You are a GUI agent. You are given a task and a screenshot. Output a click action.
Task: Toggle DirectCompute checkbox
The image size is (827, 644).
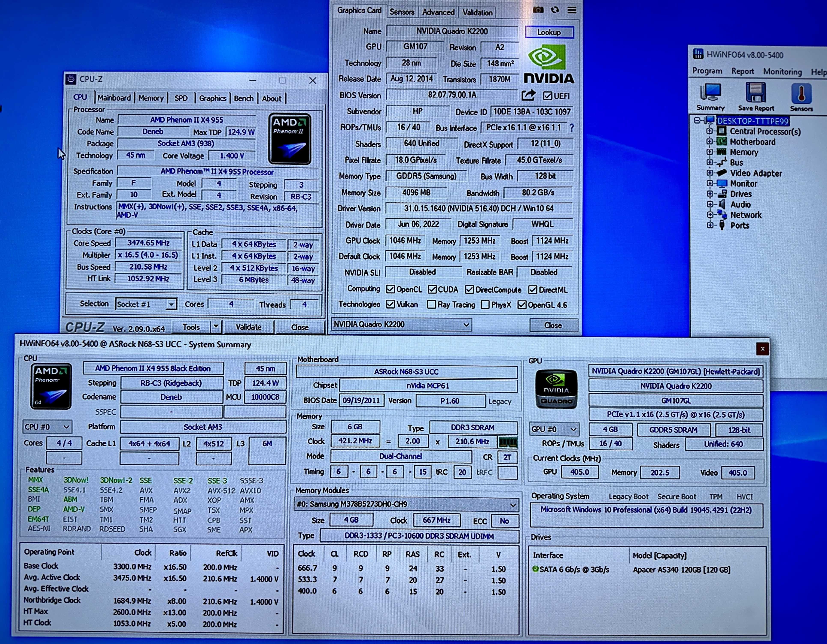[x=469, y=290]
